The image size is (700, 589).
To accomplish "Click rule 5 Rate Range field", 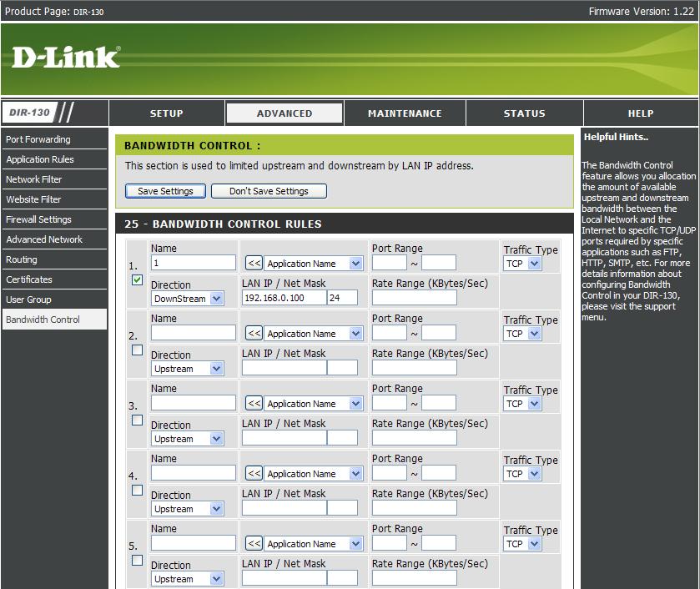I will [415, 578].
